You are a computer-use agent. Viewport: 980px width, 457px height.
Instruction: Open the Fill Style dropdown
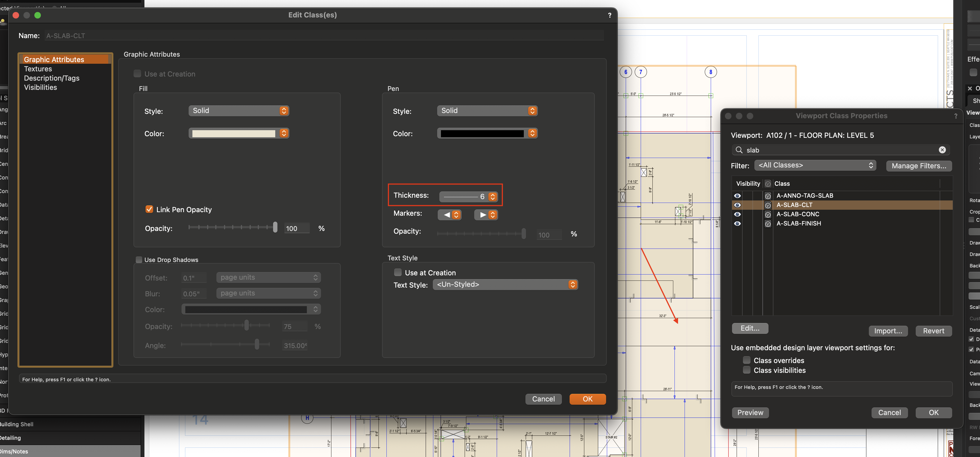click(x=238, y=111)
